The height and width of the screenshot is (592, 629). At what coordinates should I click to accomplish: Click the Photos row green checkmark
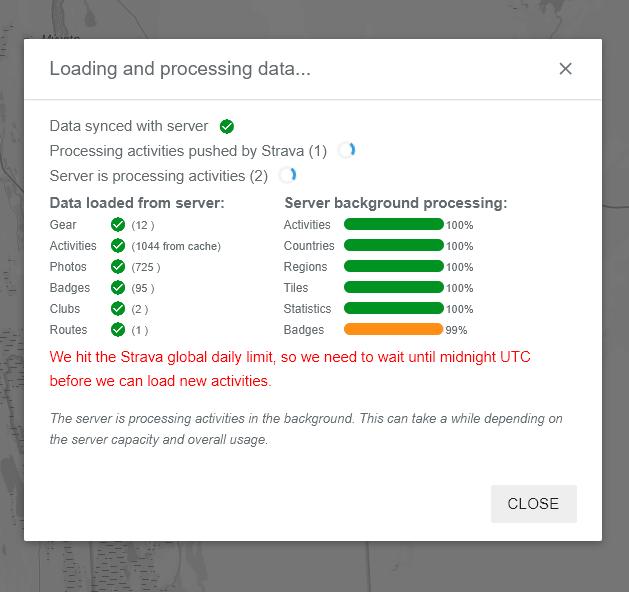point(118,267)
